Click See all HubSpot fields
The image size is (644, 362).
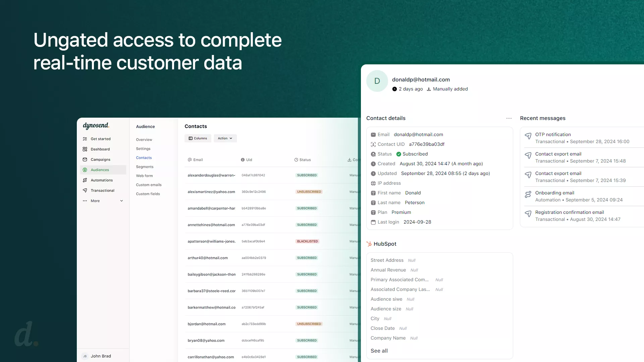click(x=379, y=351)
